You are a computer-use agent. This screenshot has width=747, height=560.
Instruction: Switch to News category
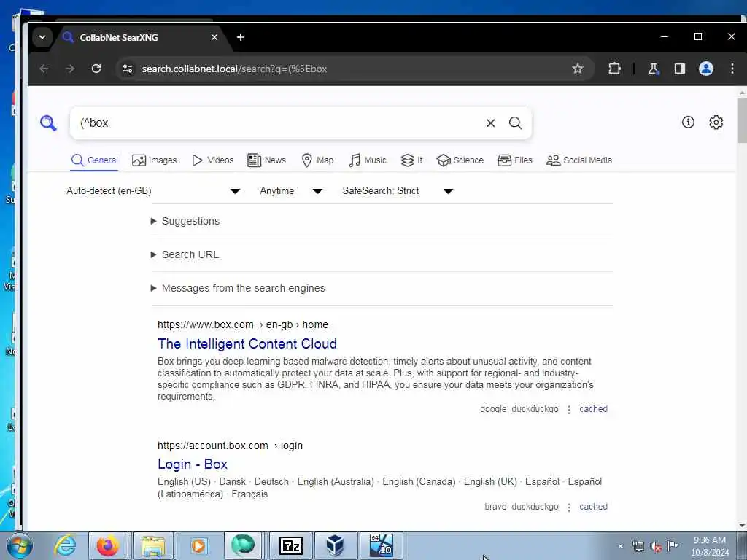tap(266, 160)
